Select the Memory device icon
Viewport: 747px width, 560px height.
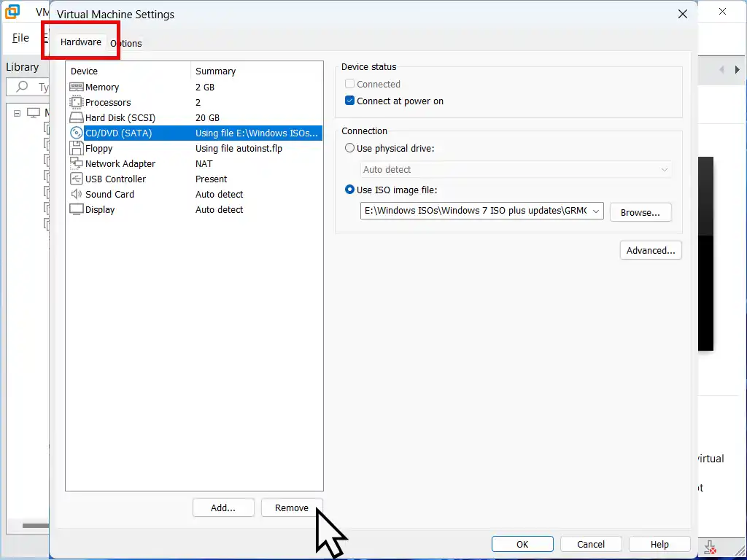pyautogui.click(x=76, y=87)
